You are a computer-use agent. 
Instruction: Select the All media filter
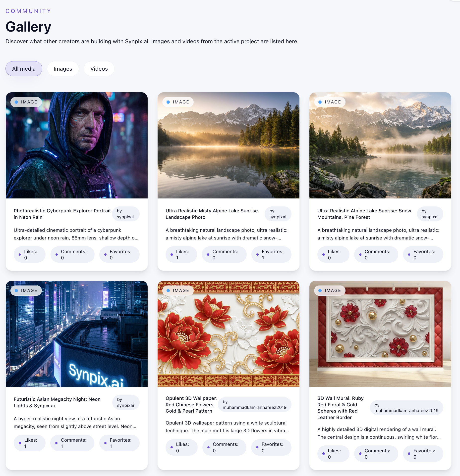pyautogui.click(x=24, y=69)
